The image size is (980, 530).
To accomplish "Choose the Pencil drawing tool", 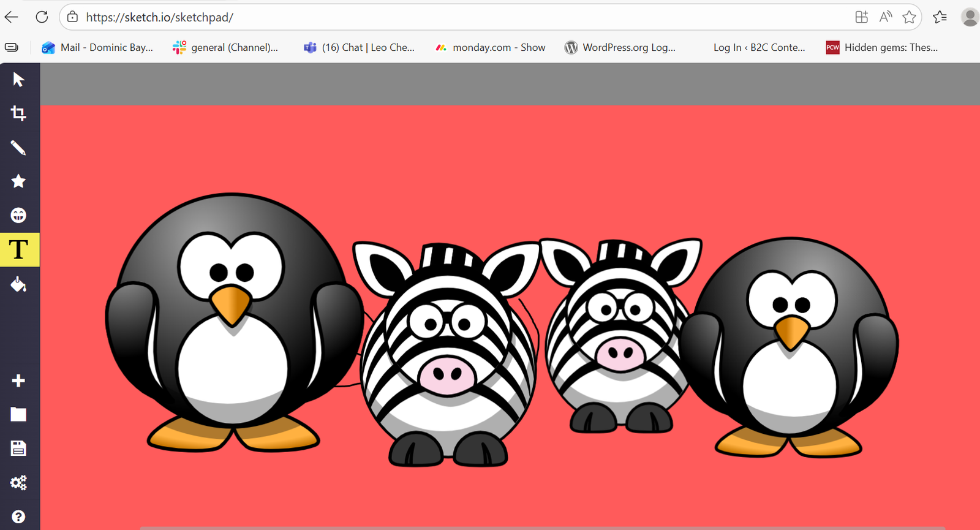I will point(18,148).
